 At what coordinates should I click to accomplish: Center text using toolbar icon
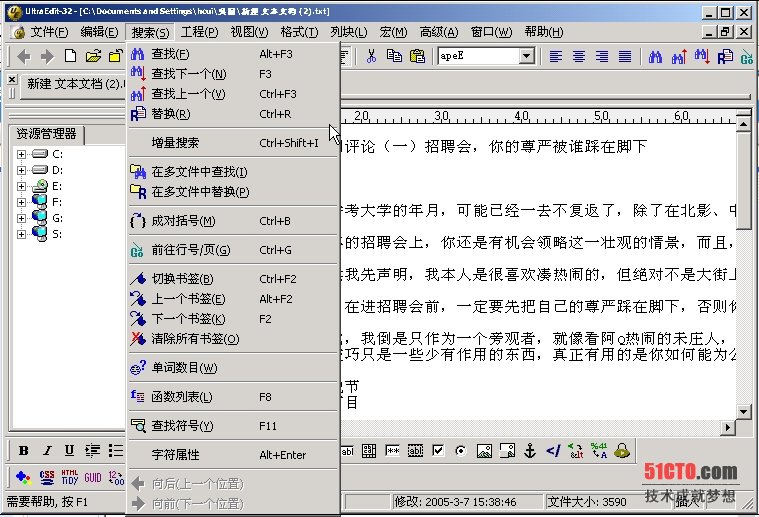point(579,57)
